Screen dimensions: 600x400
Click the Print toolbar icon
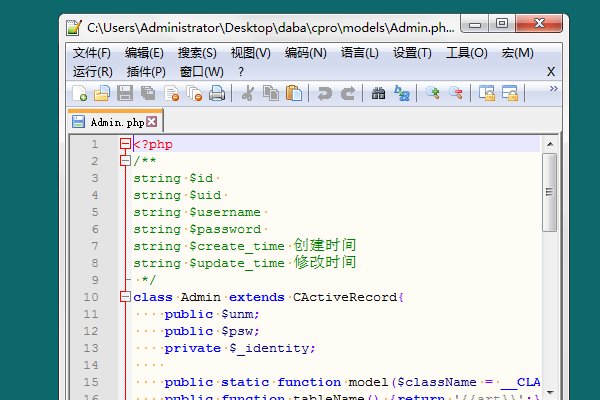(x=217, y=93)
